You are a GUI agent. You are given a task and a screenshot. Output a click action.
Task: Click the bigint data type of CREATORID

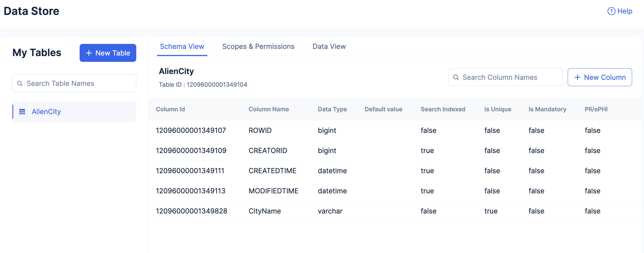tap(327, 151)
